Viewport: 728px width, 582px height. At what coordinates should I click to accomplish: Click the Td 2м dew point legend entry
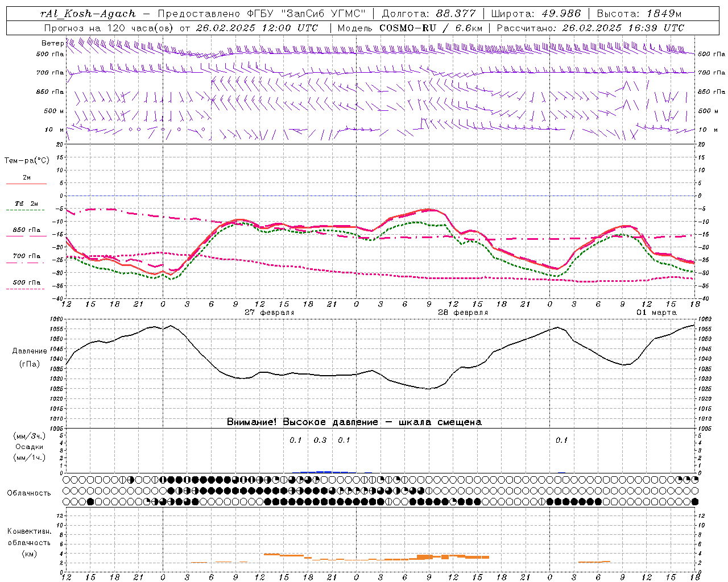click(x=26, y=203)
